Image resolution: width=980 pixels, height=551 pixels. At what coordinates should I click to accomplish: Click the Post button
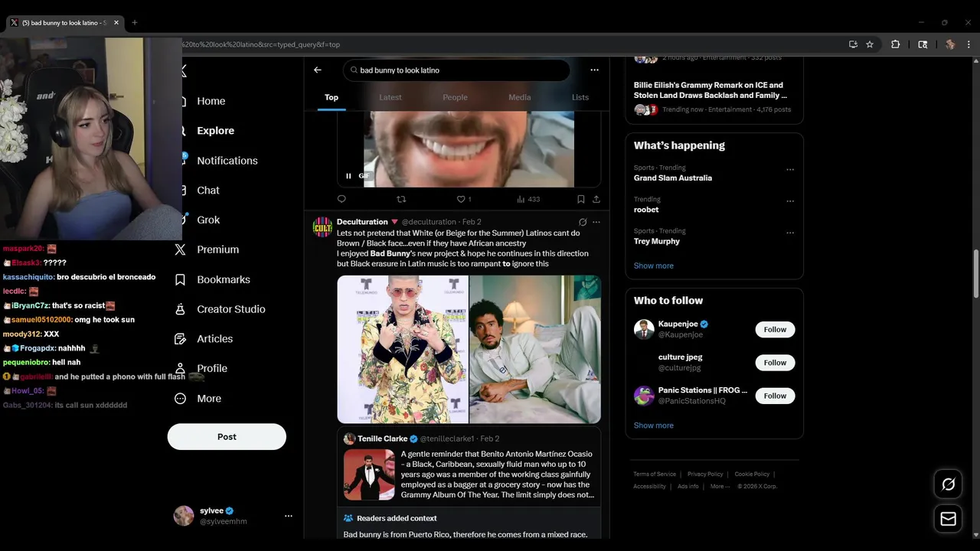point(227,437)
